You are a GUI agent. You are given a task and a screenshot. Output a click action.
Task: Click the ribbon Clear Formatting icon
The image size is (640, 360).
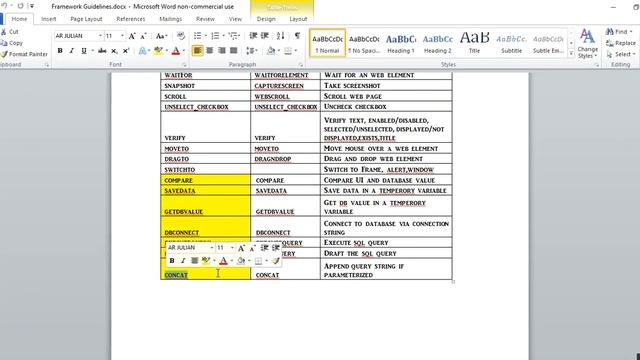click(x=181, y=36)
